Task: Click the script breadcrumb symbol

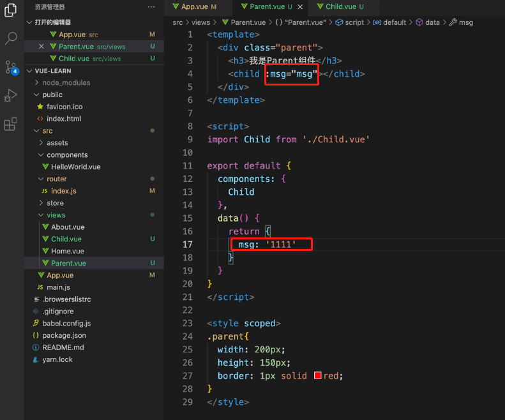Action: point(354,22)
